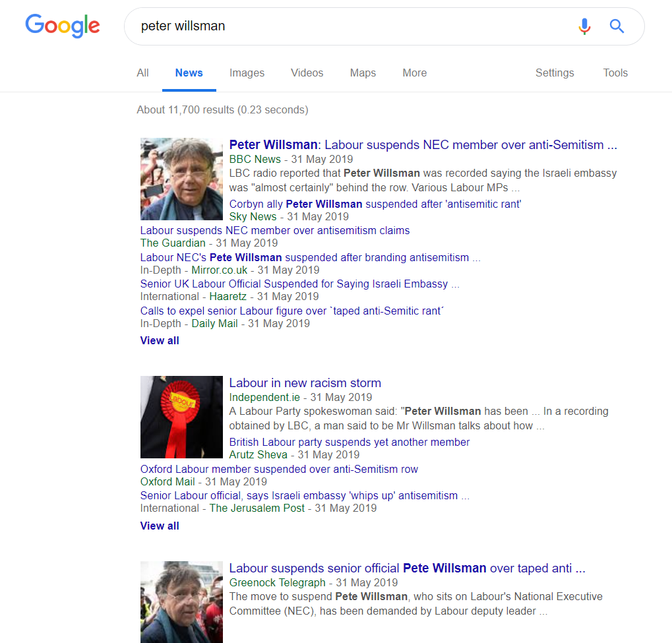The height and width of the screenshot is (643, 672).
Task: Click the snippet starting 'The move to suspend Pete Willsman'
Action: pyautogui.click(x=415, y=603)
